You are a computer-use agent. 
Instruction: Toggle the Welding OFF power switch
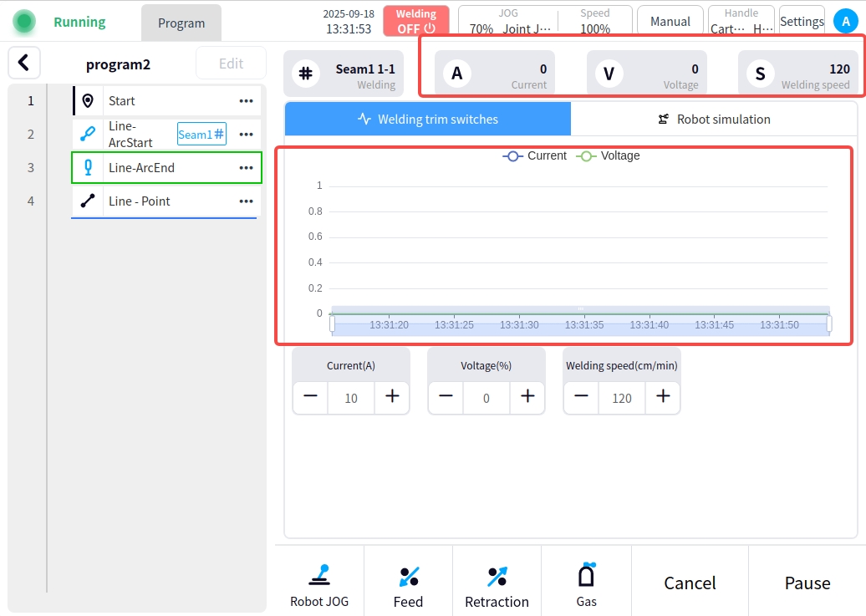(416, 22)
